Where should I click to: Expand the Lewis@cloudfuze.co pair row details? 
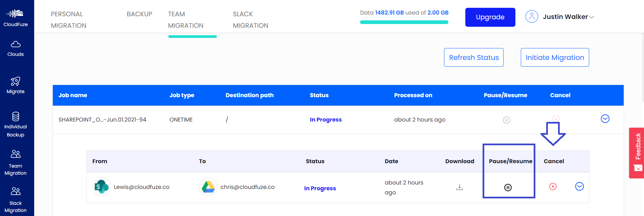point(579,187)
